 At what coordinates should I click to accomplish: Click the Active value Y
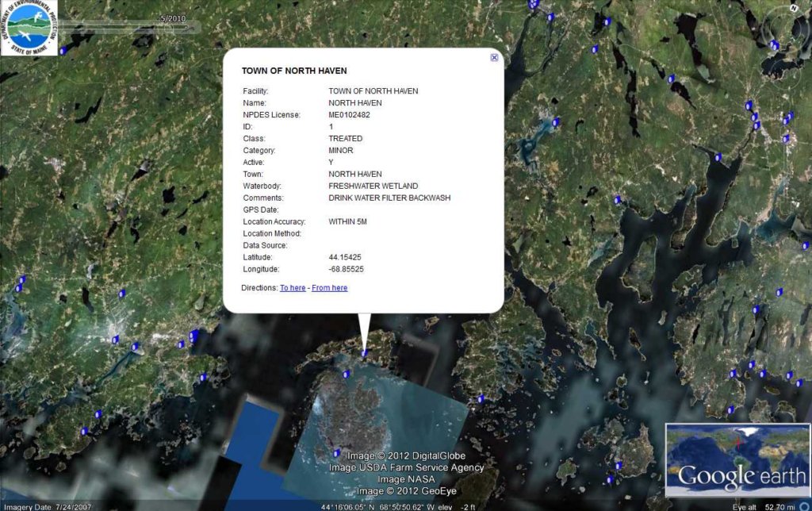(x=331, y=163)
